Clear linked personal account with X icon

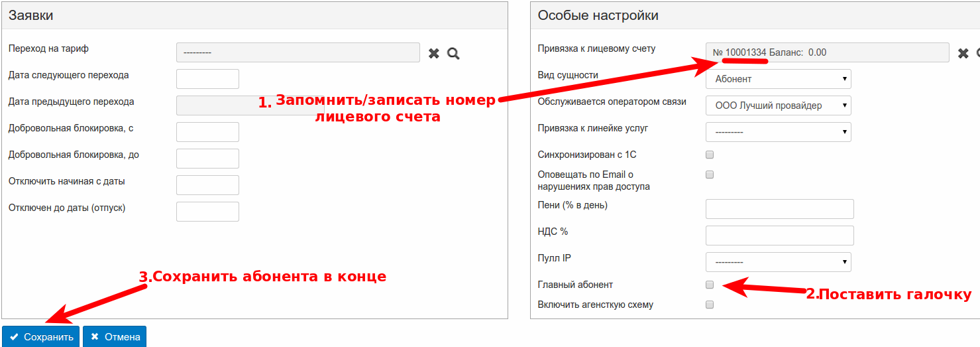coord(963,53)
